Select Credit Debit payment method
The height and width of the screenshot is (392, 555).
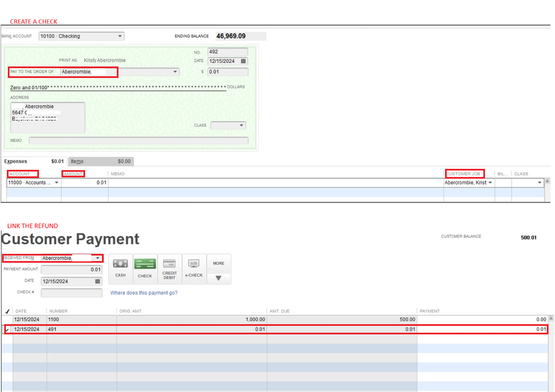coord(169,269)
